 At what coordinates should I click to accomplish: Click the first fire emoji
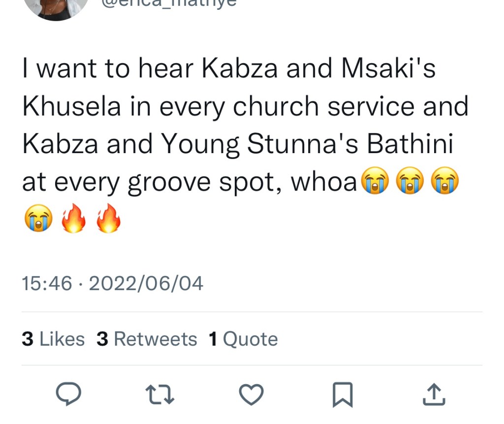point(73,217)
